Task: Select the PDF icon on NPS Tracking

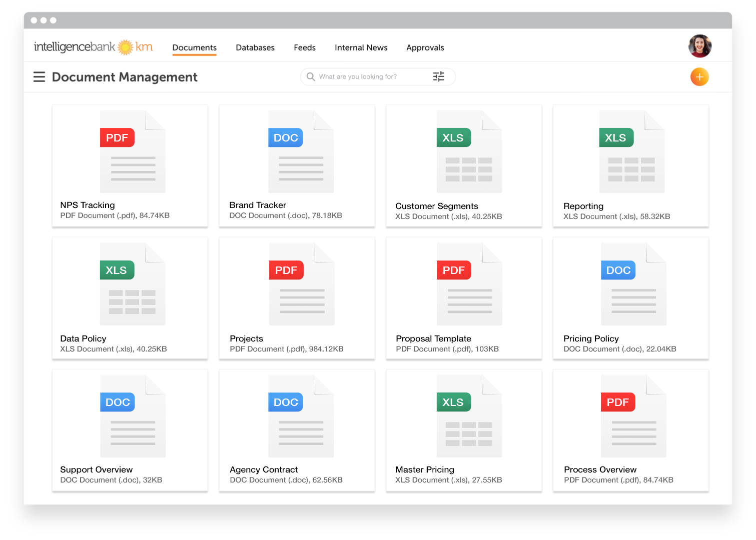Action: [x=118, y=137]
